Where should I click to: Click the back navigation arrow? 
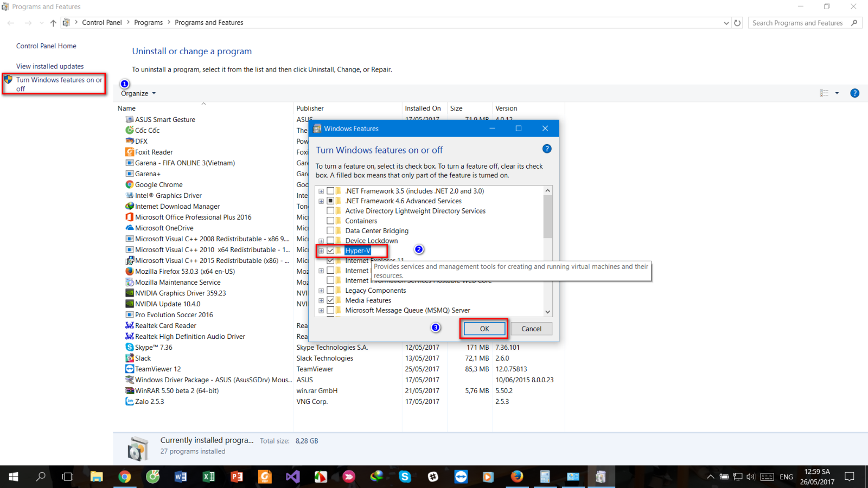pyautogui.click(x=11, y=22)
